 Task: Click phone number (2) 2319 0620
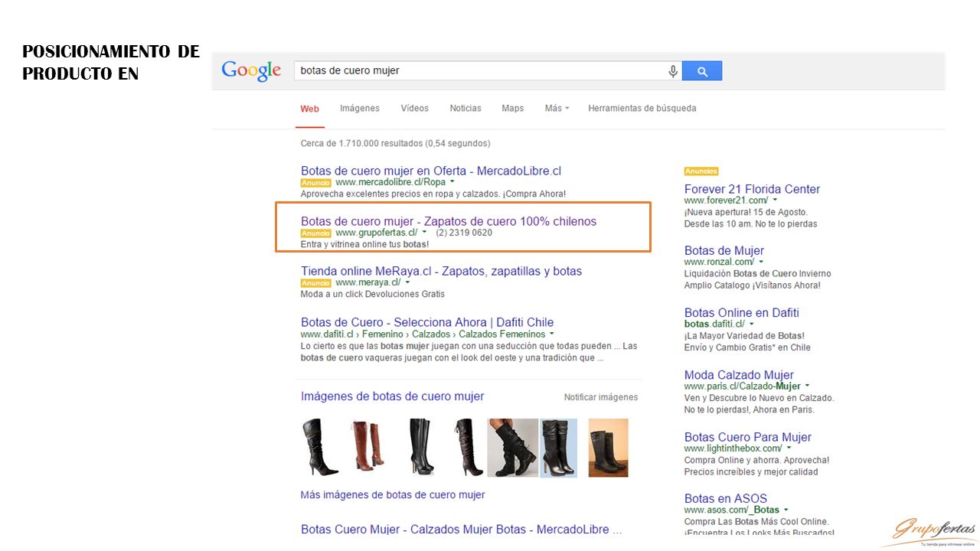pos(464,233)
